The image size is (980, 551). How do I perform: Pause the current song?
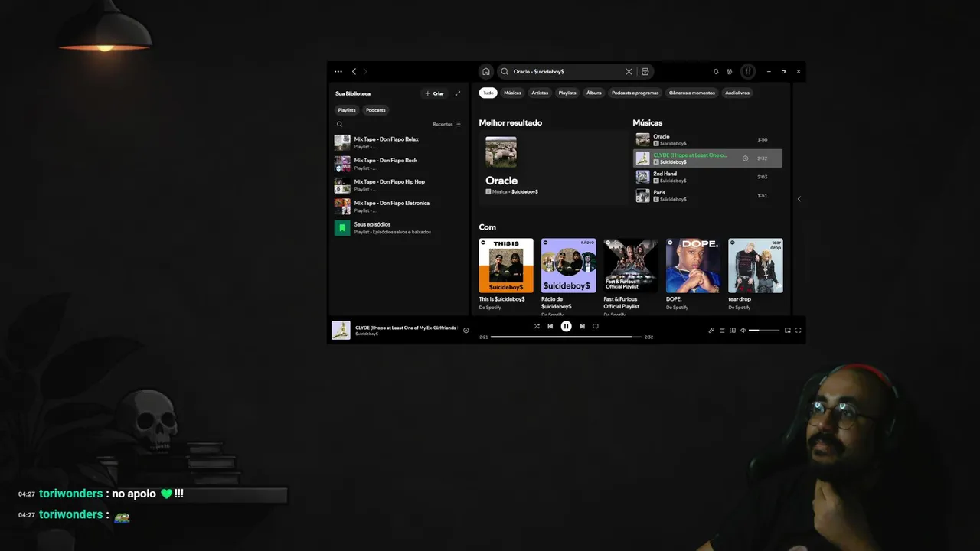coord(566,326)
